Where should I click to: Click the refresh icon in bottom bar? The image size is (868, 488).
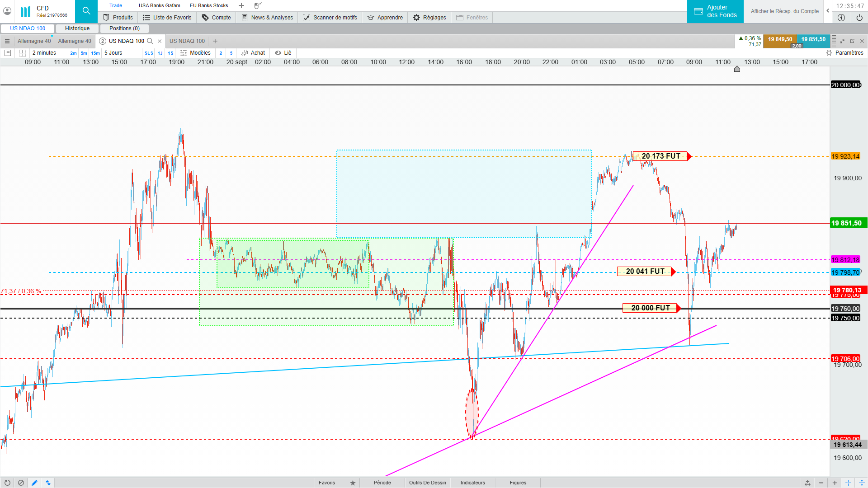click(x=7, y=483)
